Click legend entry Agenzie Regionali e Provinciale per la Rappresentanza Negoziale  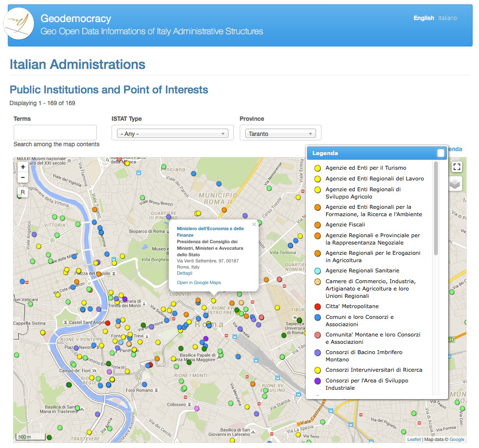(x=373, y=239)
